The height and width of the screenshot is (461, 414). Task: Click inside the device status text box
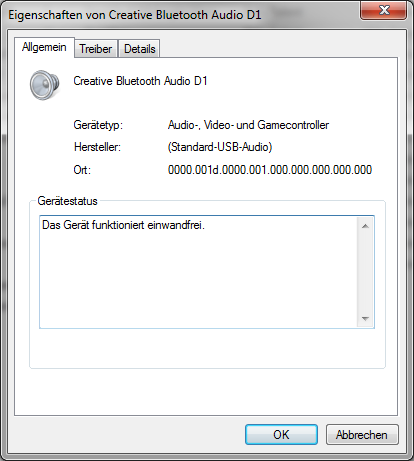point(198,272)
